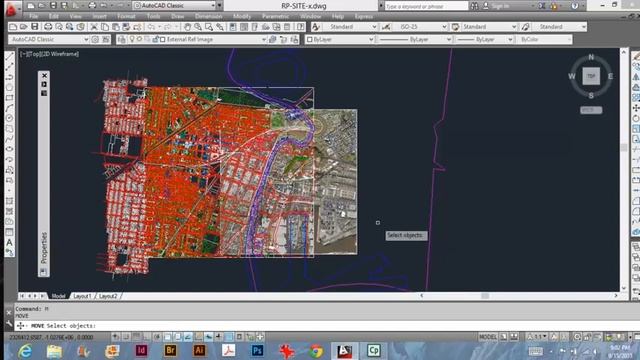Expand the ISO-25 dimension style dropdown
The image size is (640, 360).
coord(444,27)
